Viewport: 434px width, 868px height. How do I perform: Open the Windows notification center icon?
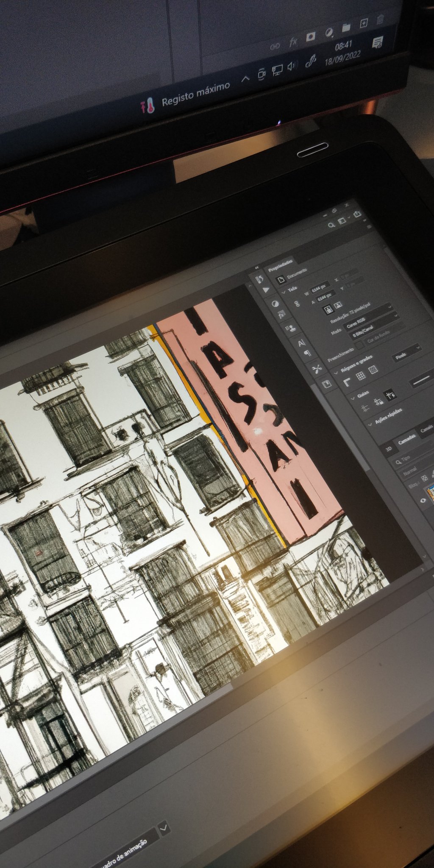tap(377, 42)
